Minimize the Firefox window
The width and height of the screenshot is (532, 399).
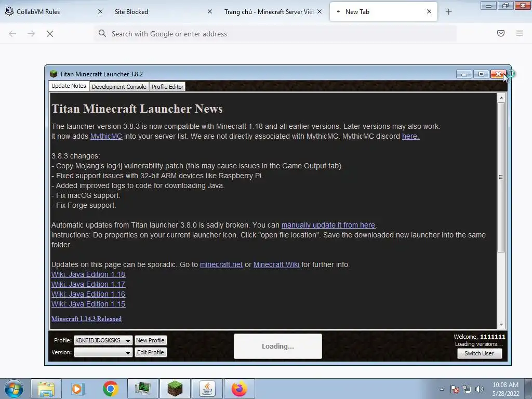click(x=488, y=6)
